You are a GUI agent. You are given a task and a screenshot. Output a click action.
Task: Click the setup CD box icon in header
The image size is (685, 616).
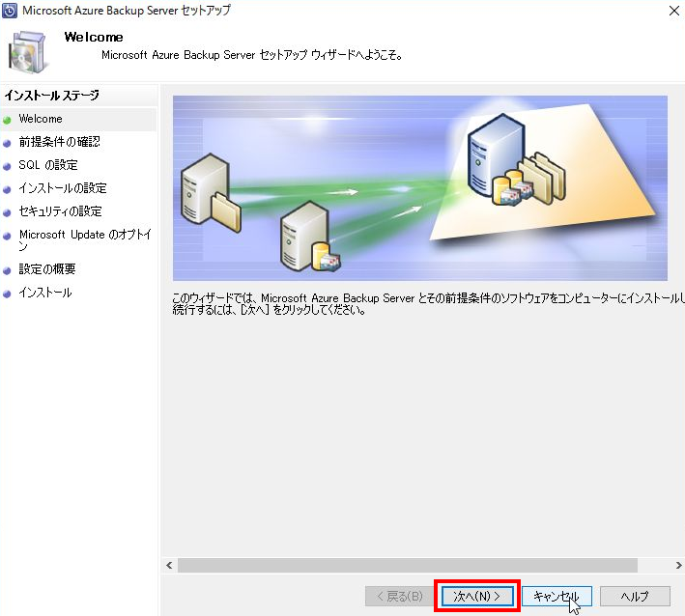pyautogui.click(x=27, y=52)
